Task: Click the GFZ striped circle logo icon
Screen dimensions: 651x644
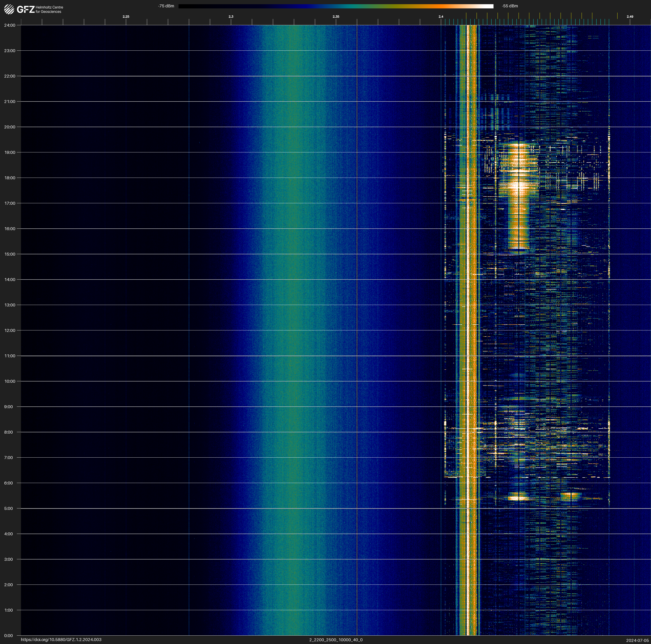Action: coord(9,9)
